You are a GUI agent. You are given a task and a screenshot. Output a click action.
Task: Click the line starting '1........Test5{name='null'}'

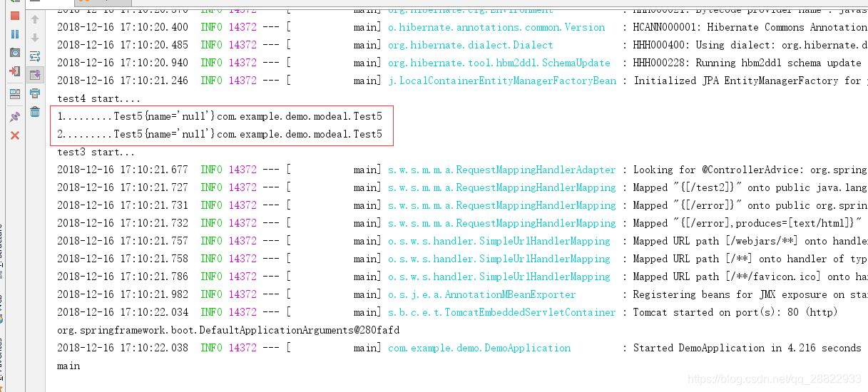click(x=220, y=116)
